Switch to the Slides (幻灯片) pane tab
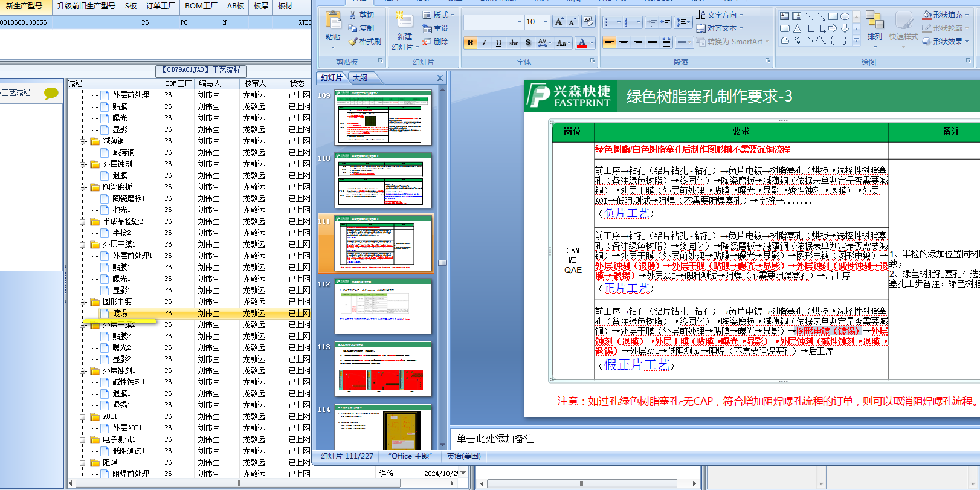The height and width of the screenshot is (490, 980). (332, 78)
